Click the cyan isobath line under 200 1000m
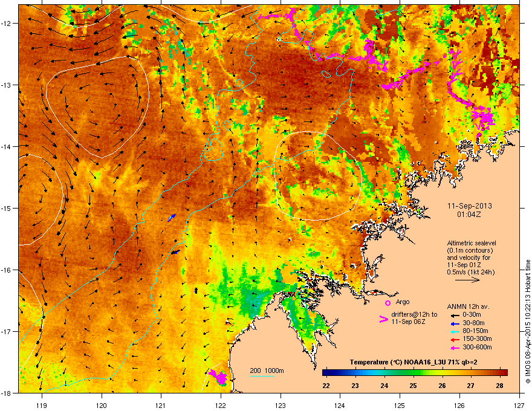 coord(262,377)
